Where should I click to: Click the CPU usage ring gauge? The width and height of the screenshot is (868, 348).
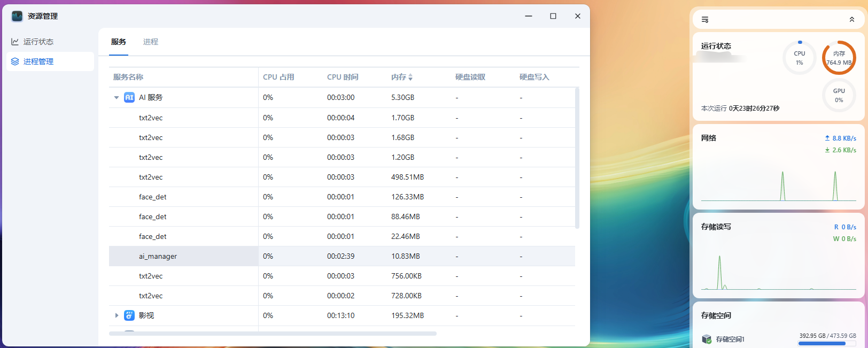coord(799,58)
